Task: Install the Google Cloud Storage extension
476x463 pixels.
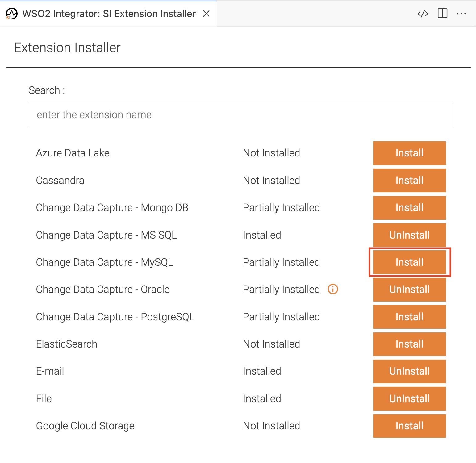Action: (x=409, y=426)
